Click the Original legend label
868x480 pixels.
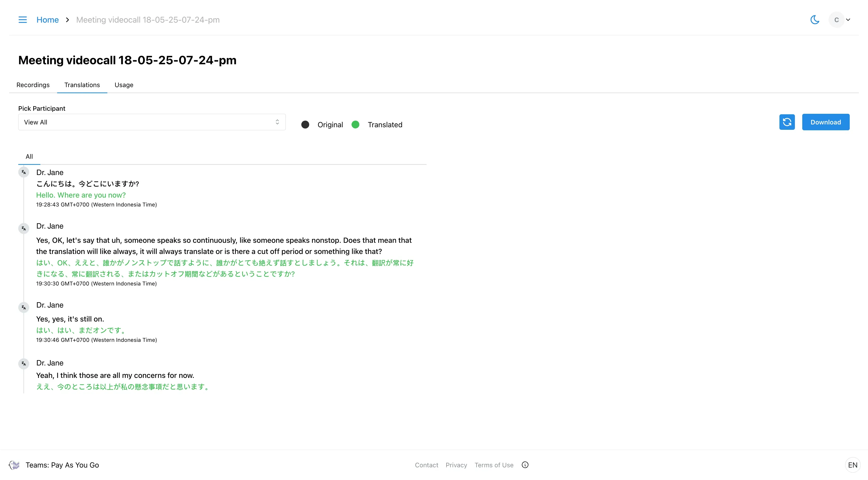pyautogui.click(x=330, y=125)
